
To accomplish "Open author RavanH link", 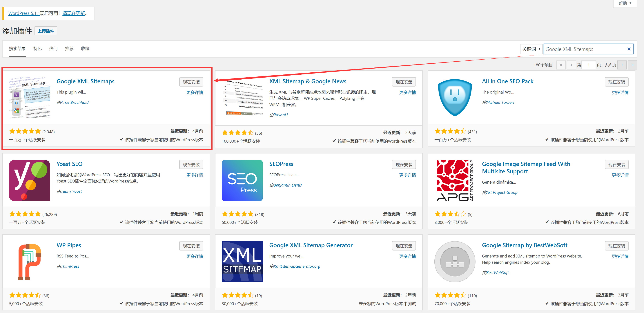I will (x=280, y=115).
